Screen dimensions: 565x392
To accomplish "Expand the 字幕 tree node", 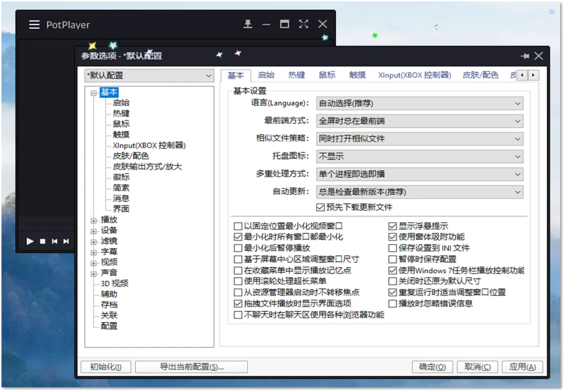I will click(94, 252).
